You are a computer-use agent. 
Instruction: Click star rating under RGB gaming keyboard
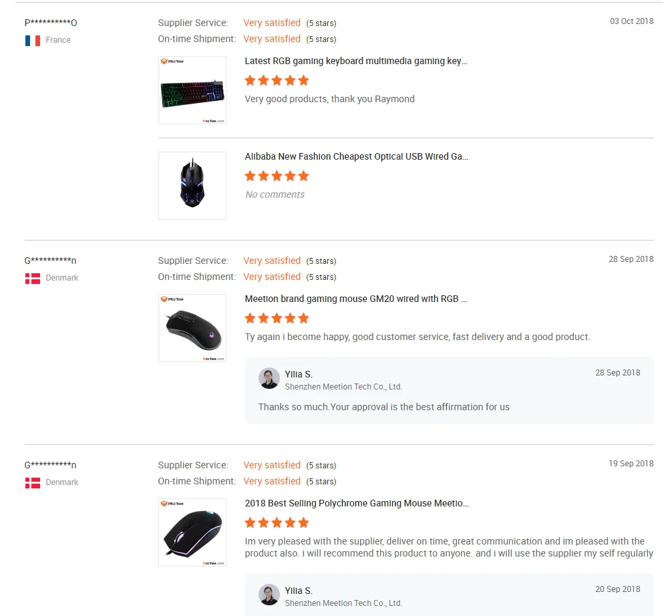(x=277, y=81)
